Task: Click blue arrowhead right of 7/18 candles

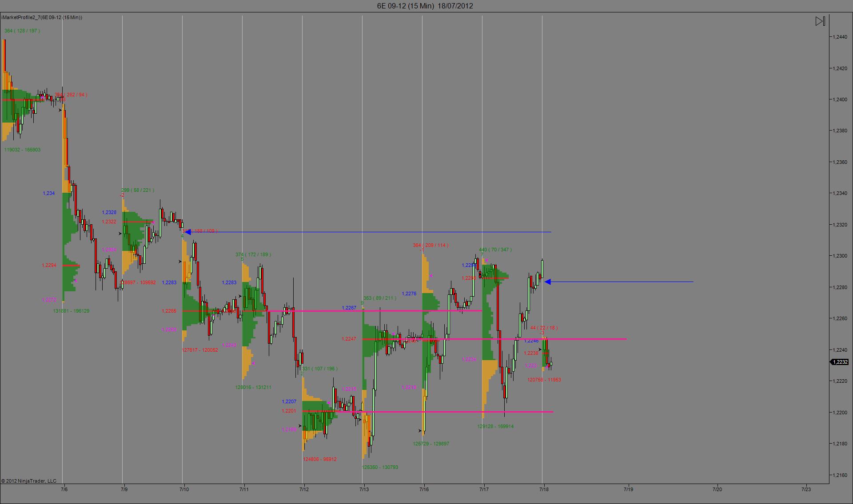Action: coord(548,282)
